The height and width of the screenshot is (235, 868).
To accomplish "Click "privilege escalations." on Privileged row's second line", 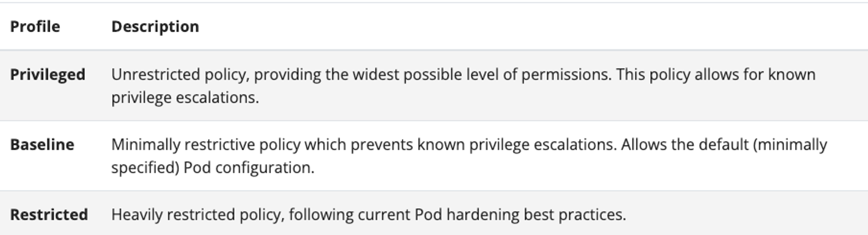I will pyautogui.click(x=185, y=98).
